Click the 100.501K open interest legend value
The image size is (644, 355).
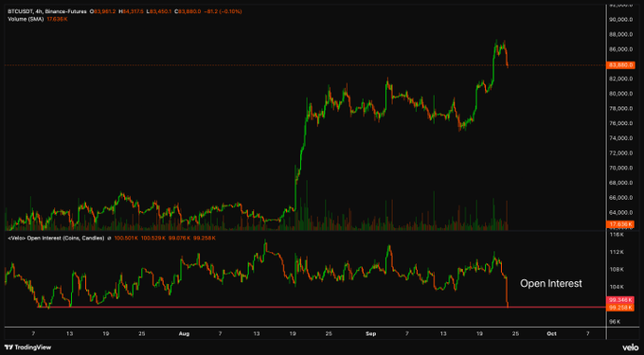point(126,238)
